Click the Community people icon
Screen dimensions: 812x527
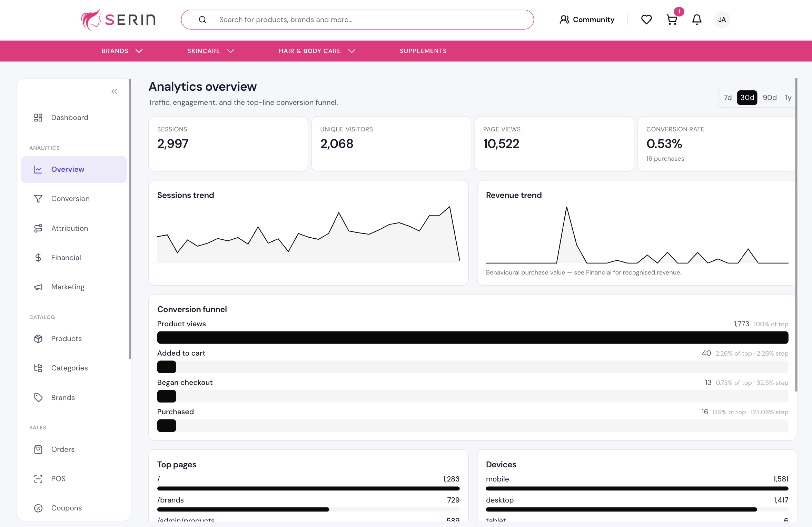564,20
